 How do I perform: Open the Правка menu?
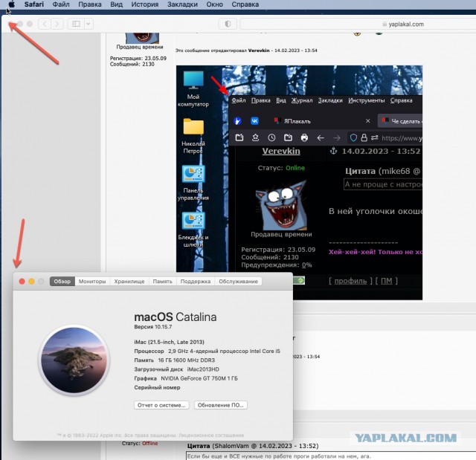pyautogui.click(x=90, y=4)
